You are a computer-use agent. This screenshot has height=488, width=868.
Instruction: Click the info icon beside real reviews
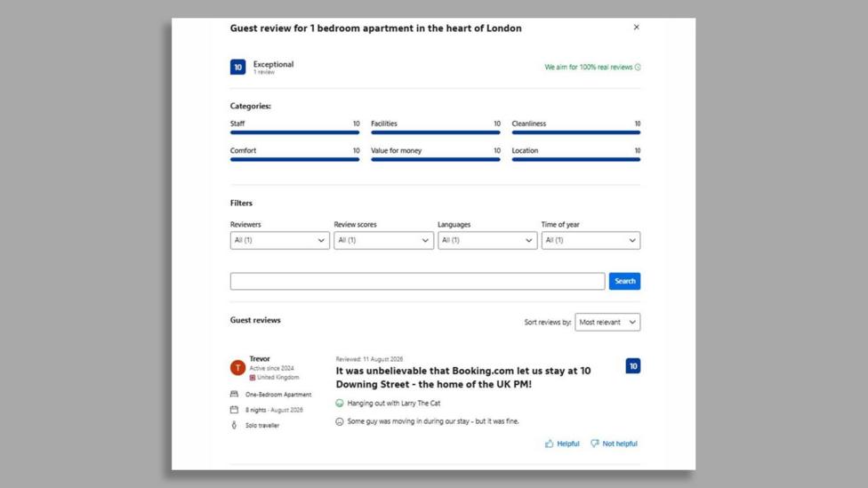click(638, 67)
